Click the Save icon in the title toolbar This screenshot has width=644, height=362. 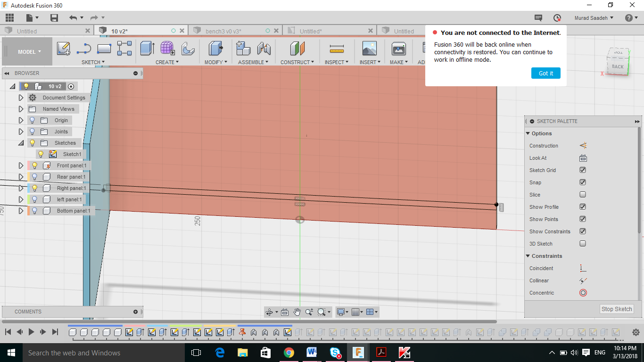(54, 18)
